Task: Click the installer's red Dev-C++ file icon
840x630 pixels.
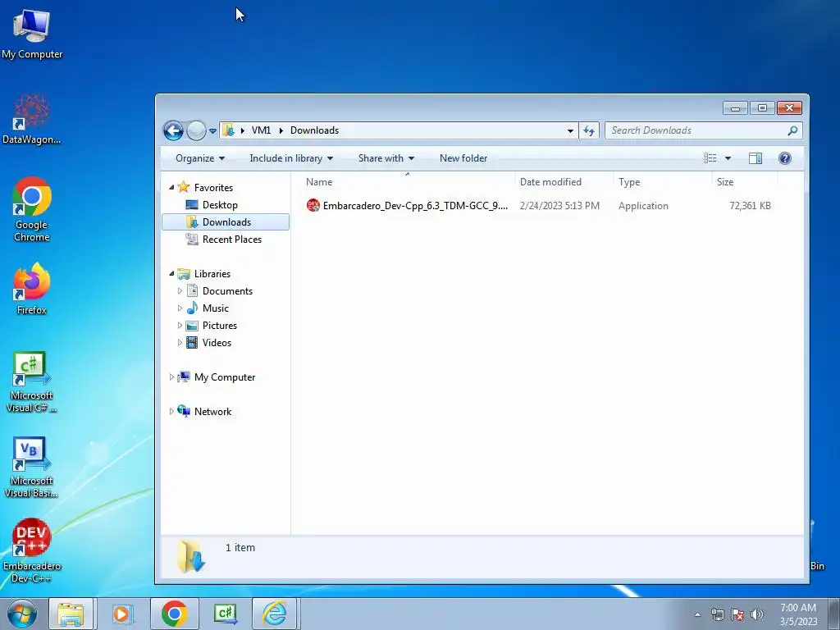Action: pyautogui.click(x=313, y=205)
